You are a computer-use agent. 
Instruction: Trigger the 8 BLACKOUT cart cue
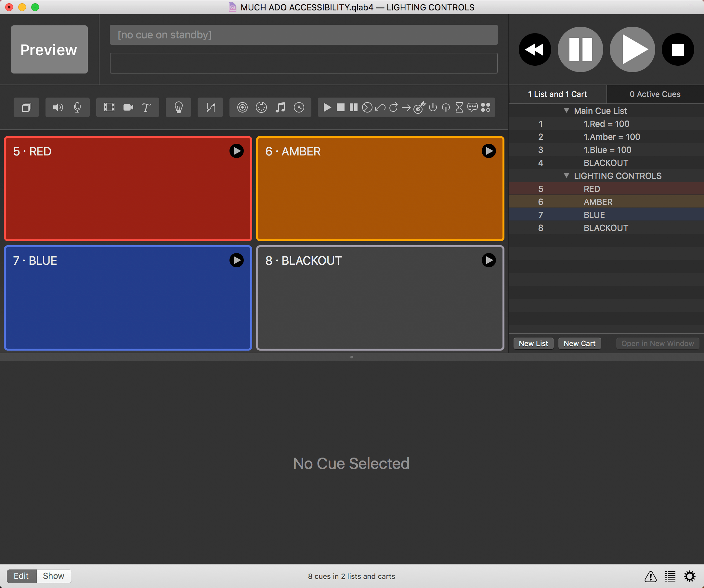489,260
